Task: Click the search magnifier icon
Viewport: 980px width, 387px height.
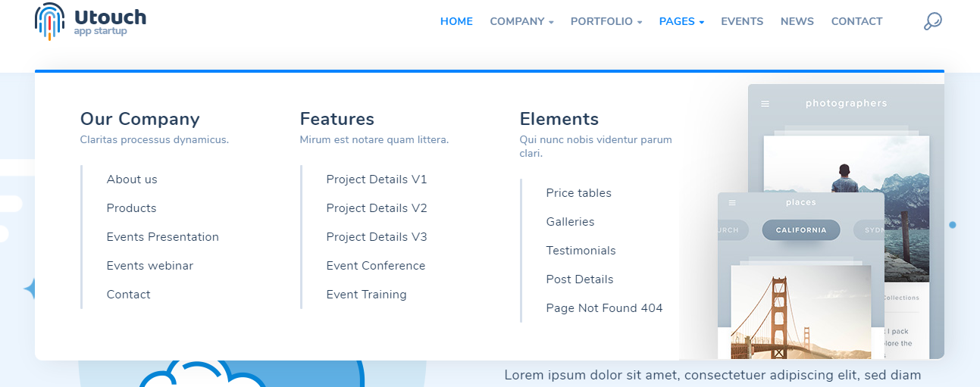Action: (x=932, y=21)
